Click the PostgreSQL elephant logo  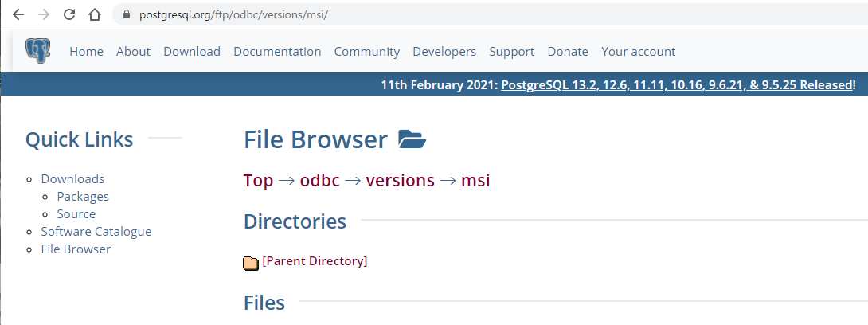click(37, 51)
